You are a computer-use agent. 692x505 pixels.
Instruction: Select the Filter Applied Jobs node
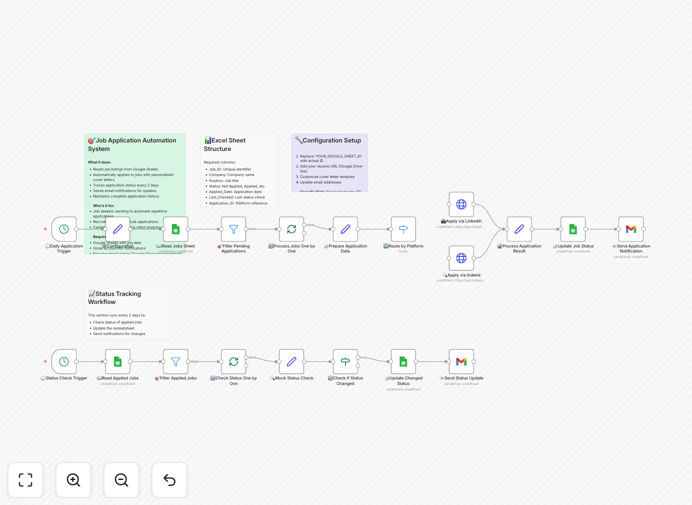tap(176, 362)
